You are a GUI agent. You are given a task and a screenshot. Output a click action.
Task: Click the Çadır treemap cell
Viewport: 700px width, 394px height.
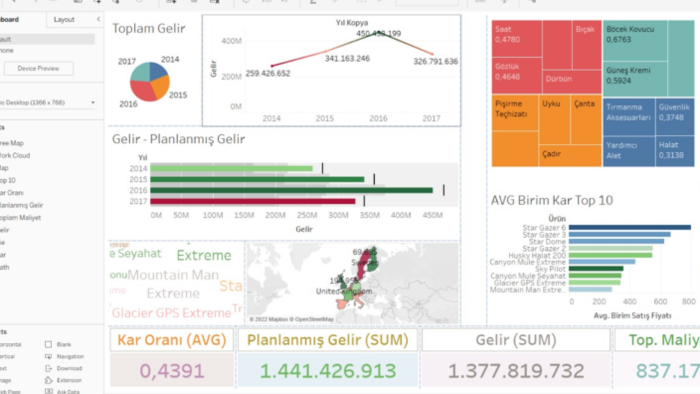tap(570, 156)
